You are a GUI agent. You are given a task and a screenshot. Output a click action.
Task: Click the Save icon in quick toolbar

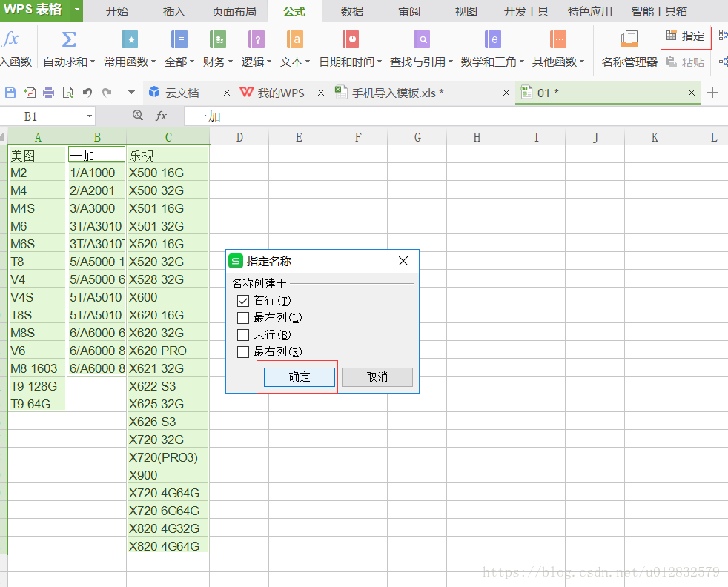coord(10,93)
